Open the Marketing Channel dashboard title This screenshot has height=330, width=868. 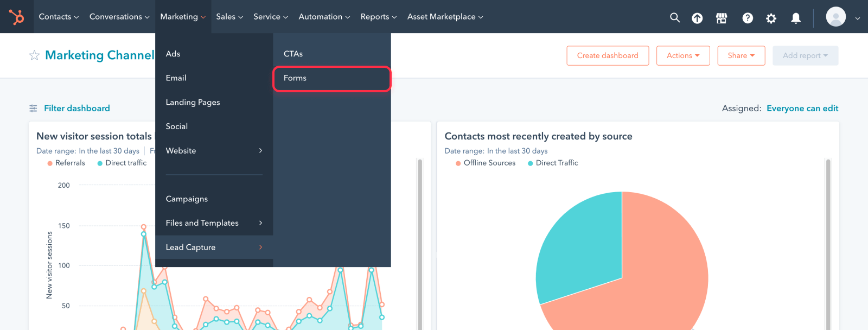coord(100,55)
